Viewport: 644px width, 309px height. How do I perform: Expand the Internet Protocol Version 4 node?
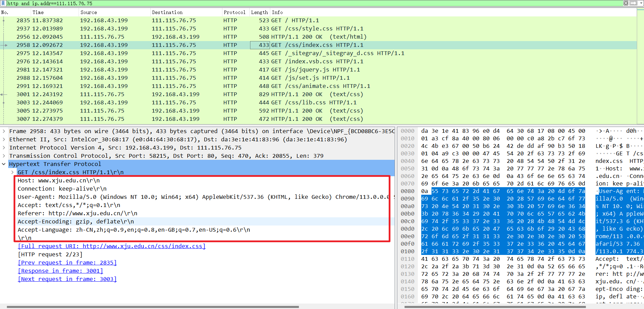4,147
